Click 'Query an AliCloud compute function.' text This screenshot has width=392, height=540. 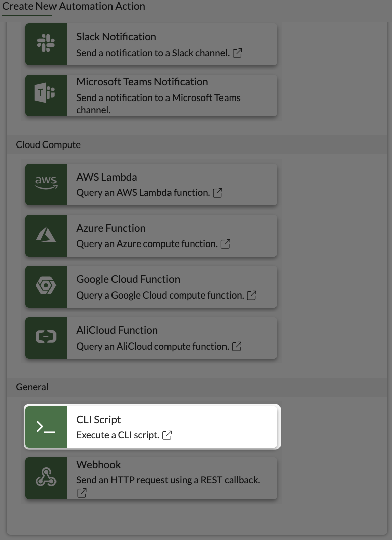pyautogui.click(x=152, y=347)
